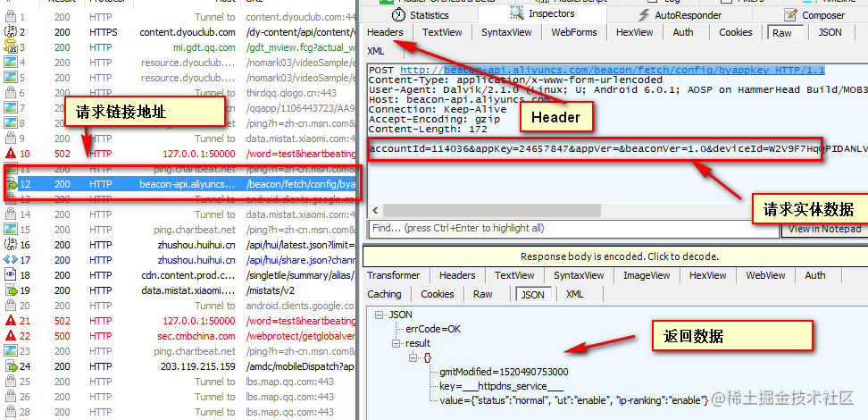This screenshot has height=420, width=868.
Task: Select gmtModified=1520490753000 node
Action: pyautogui.click(x=504, y=372)
